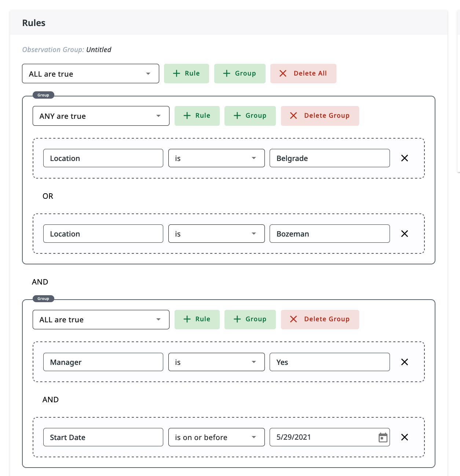Image resolution: width=460 pixels, height=476 pixels.
Task: Click the red X icon on Delete All
Action: (x=283, y=73)
